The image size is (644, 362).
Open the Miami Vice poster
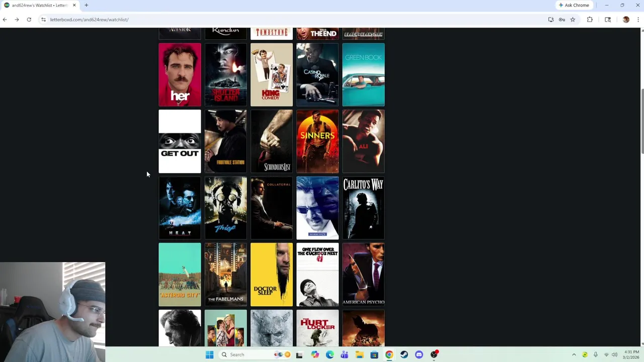(317, 208)
